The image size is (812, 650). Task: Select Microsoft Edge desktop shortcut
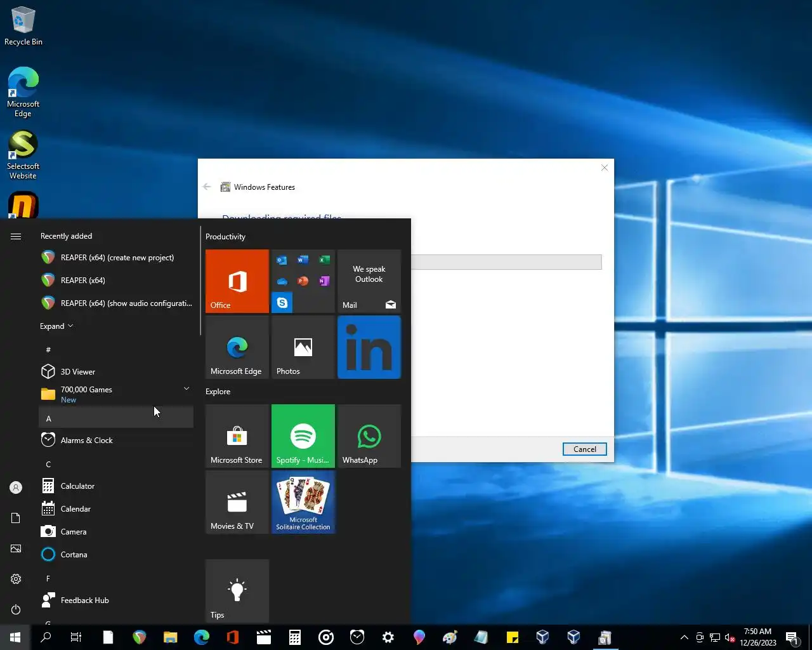(23, 92)
